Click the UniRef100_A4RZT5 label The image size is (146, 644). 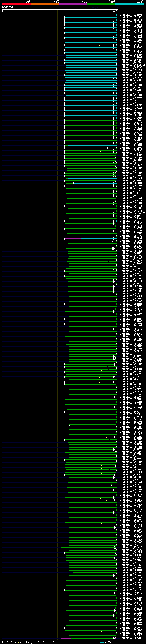[x=131, y=309]
